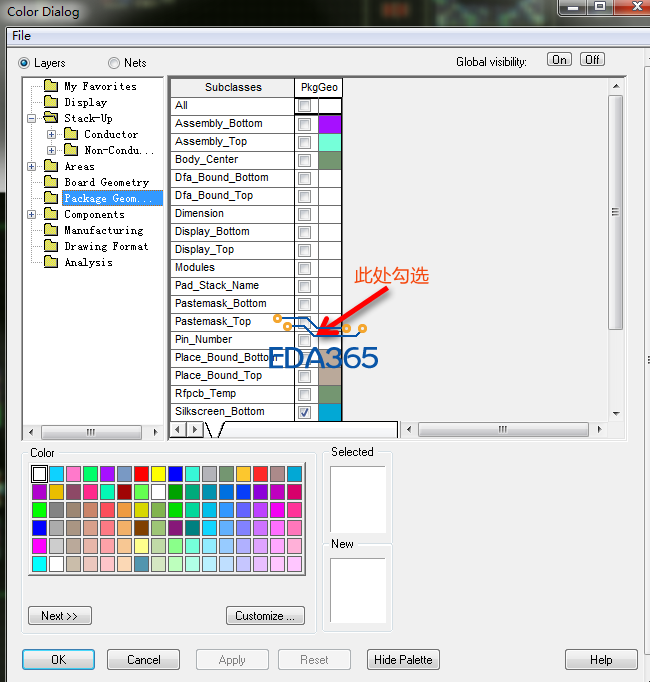Click the Hide Palette button

click(x=403, y=660)
